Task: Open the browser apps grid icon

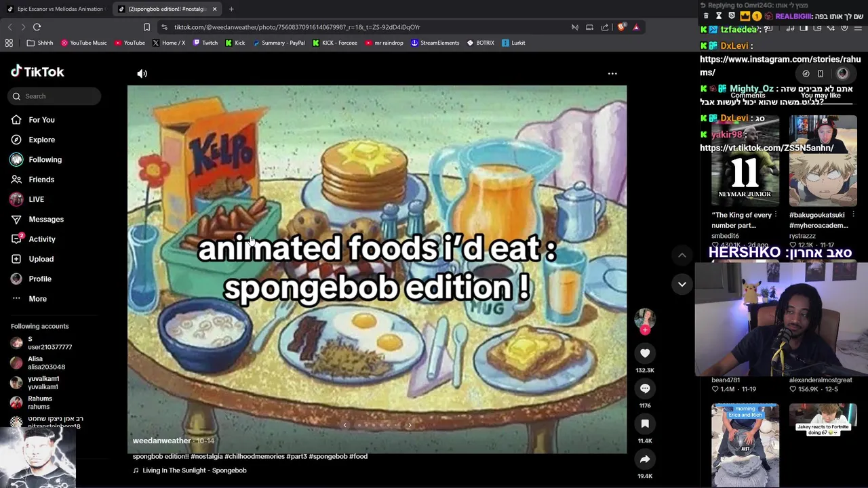Action: (9, 43)
